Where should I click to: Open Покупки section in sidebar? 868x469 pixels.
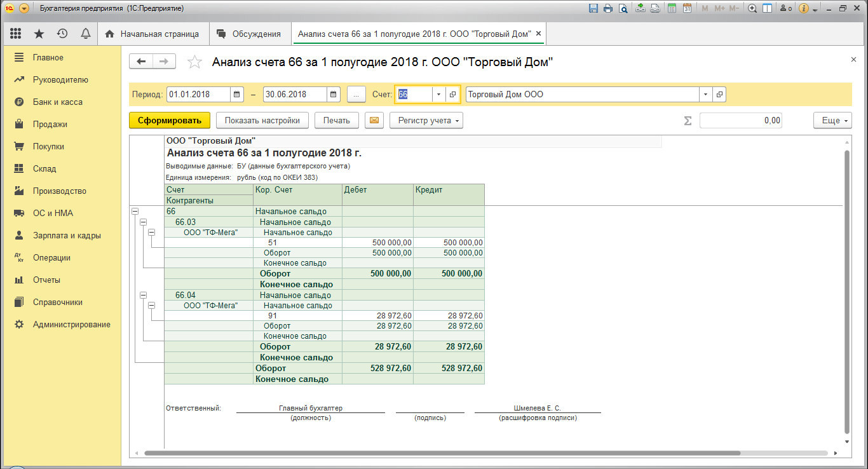click(62, 146)
